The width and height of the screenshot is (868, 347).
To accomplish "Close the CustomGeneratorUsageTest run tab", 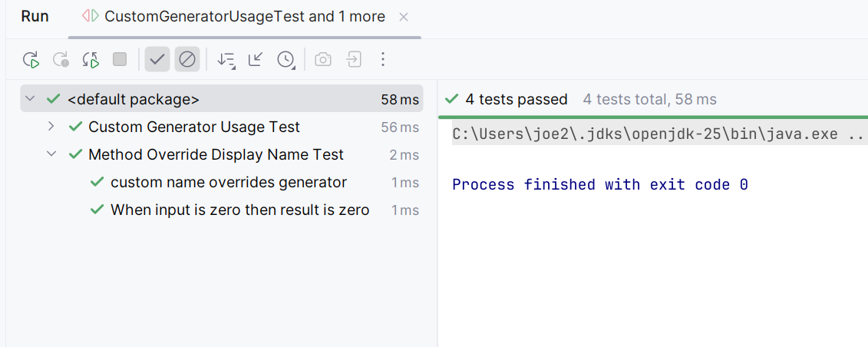I will [x=404, y=16].
